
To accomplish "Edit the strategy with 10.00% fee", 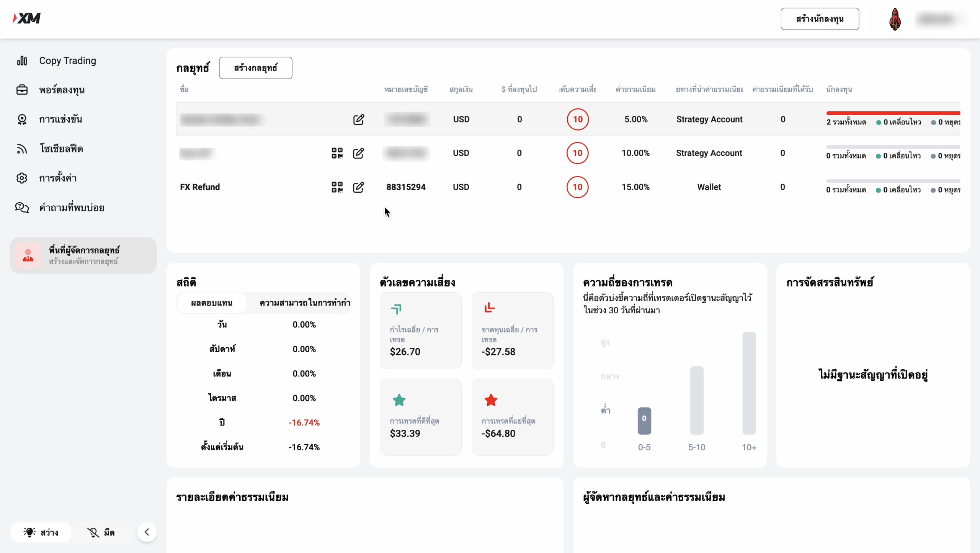I will tap(358, 153).
